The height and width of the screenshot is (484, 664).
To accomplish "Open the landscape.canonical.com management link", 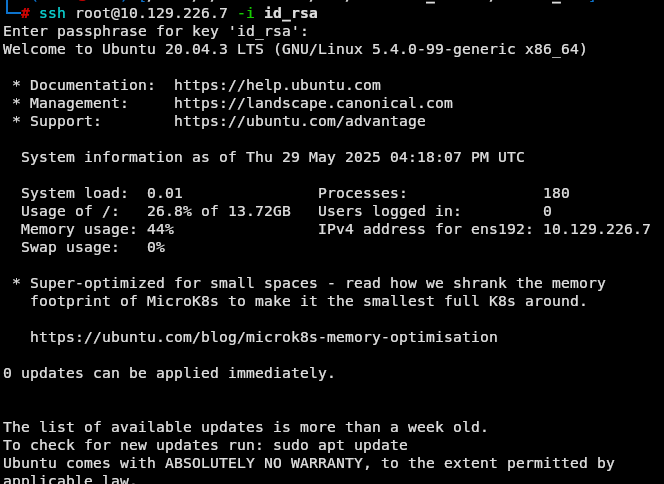I will point(313,103).
